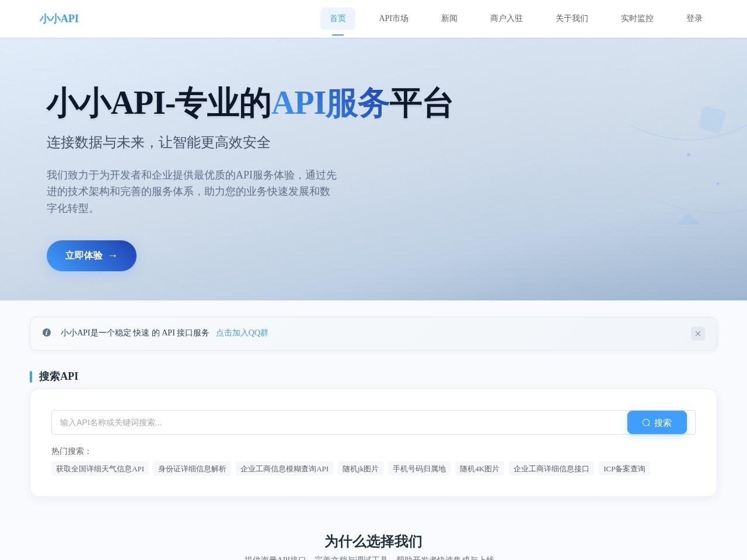Open 实时监控 page

[x=637, y=19]
